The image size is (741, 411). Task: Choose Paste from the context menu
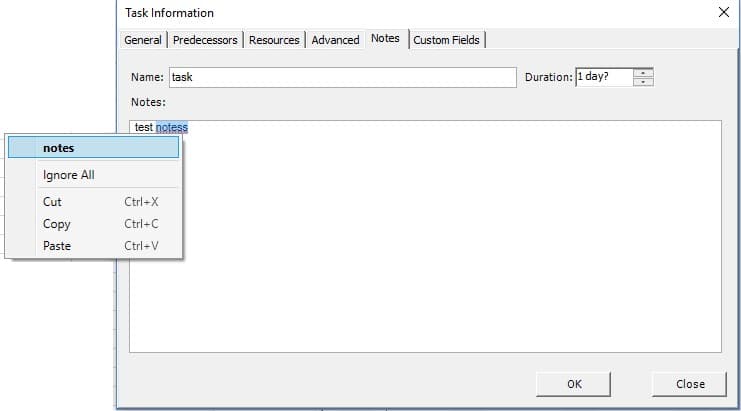pyautogui.click(x=94, y=246)
